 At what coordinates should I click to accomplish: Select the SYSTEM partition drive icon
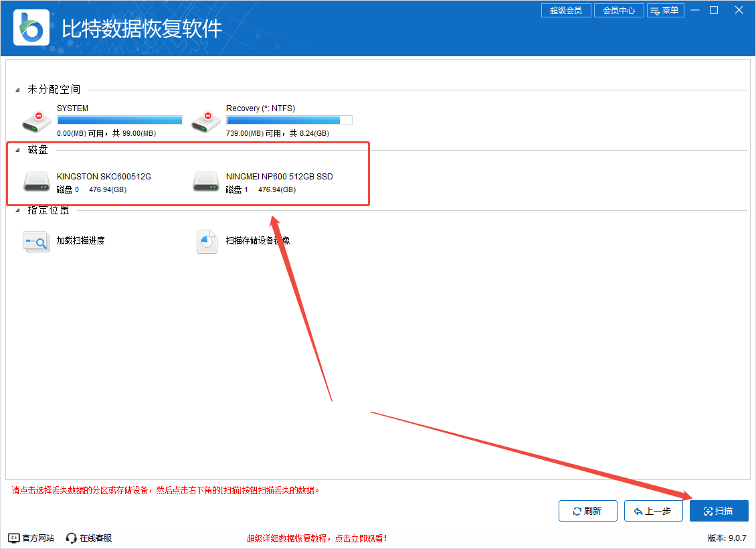click(x=37, y=122)
